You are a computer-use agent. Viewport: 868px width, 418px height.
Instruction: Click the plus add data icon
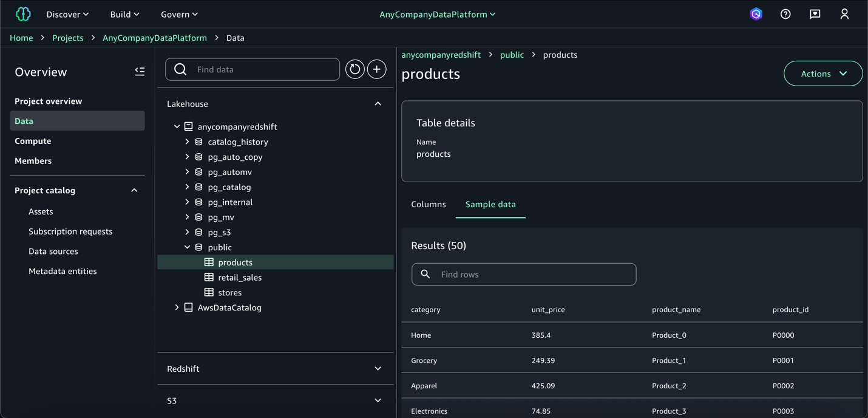[377, 69]
